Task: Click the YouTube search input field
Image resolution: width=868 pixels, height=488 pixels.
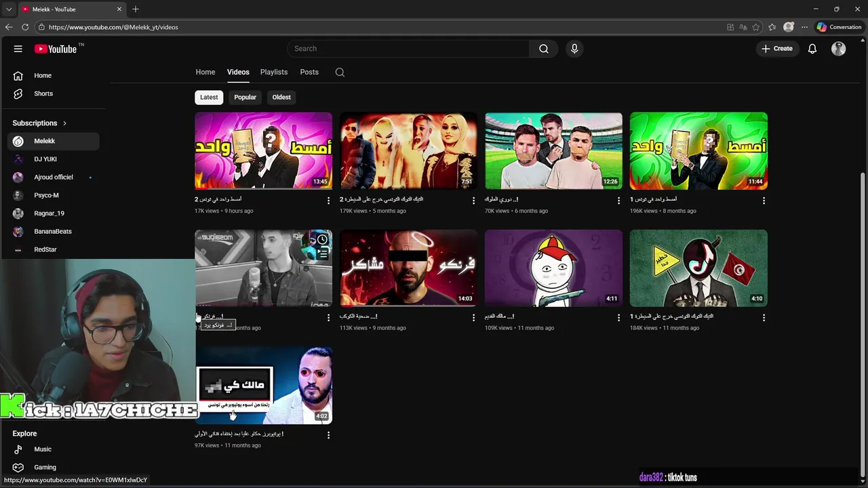Action: [408, 49]
